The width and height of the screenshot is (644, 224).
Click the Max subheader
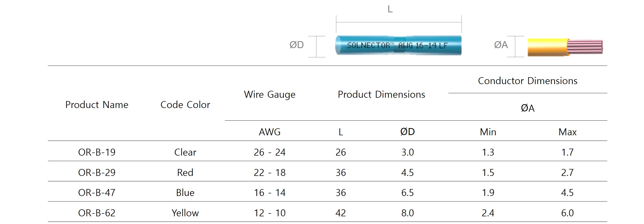click(x=567, y=132)
